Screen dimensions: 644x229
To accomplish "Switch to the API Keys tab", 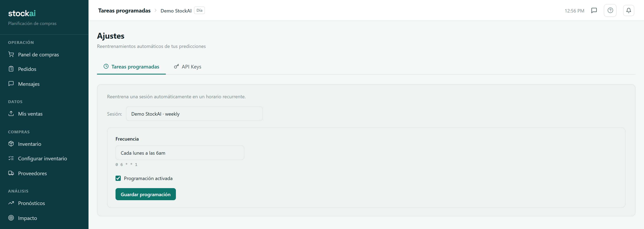I will pyautogui.click(x=188, y=67).
